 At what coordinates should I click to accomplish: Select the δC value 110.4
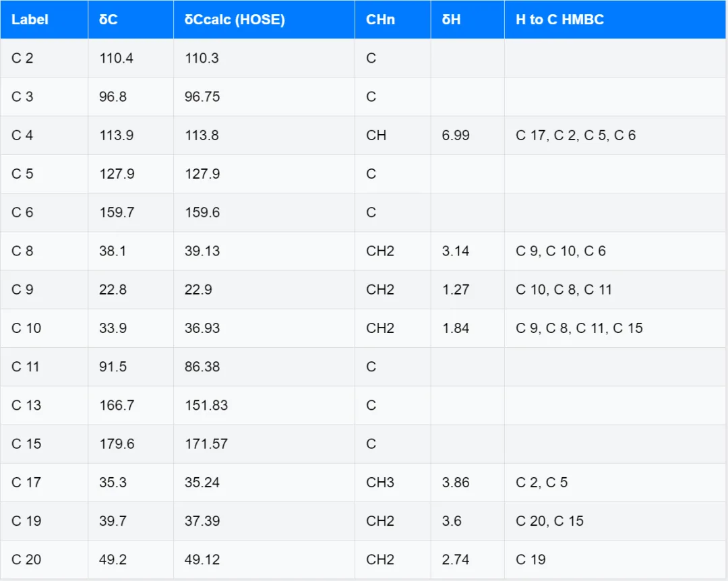(116, 58)
